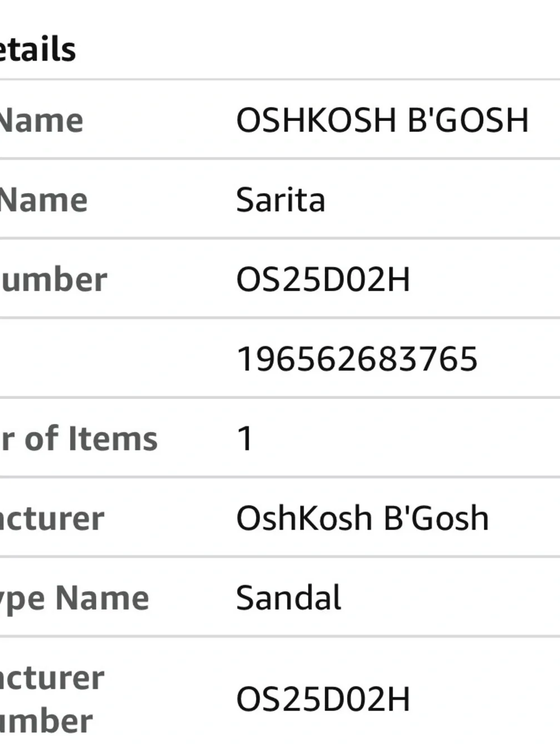
Task: Click the 'of Items' row label
Action: click(x=79, y=438)
